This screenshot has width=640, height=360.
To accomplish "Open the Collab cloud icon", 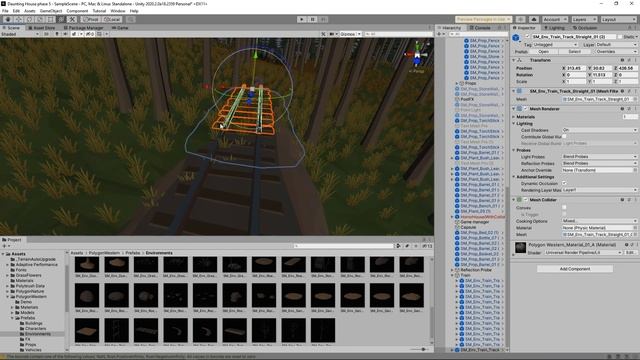I will point(534,19).
